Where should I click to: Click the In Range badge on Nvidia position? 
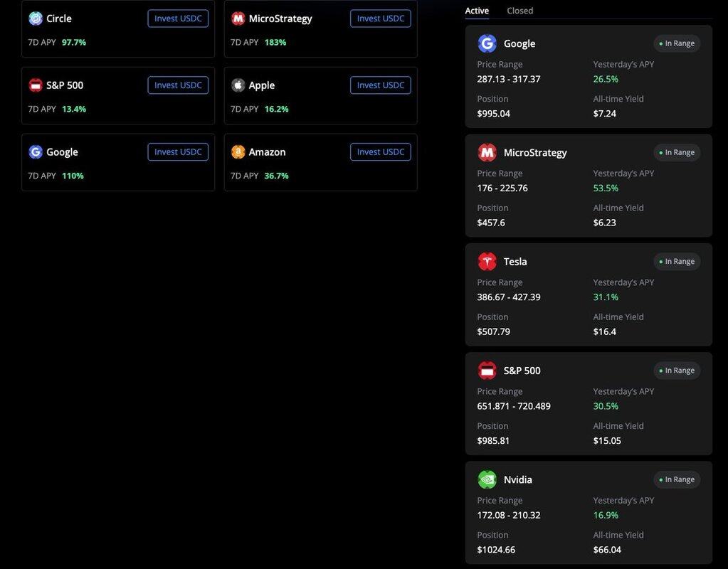click(x=677, y=479)
